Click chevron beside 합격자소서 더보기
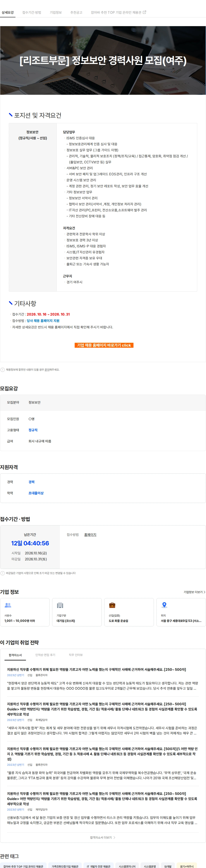This screenshot has height=868, width=206. (114, 837)
